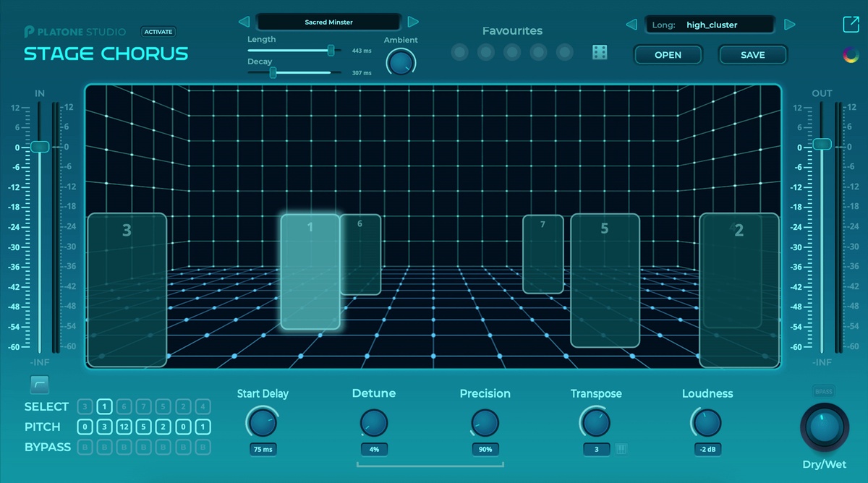Open the high_cluster preset selector

tap(709, 25)
